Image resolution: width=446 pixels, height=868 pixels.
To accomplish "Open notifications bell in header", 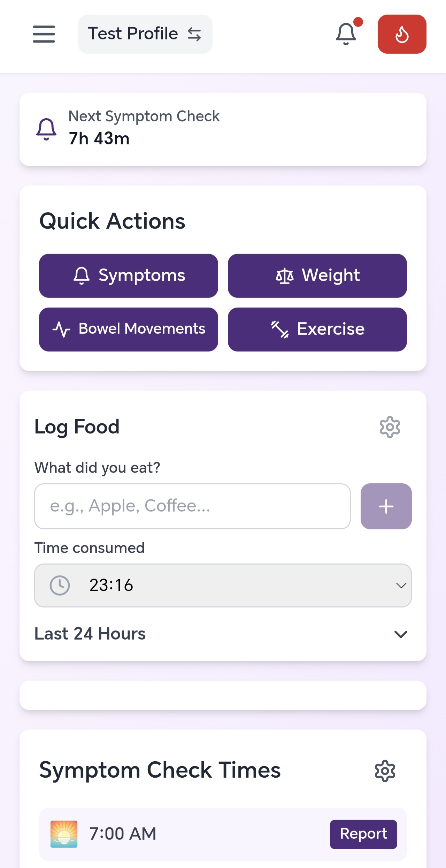I will (346, 34).
